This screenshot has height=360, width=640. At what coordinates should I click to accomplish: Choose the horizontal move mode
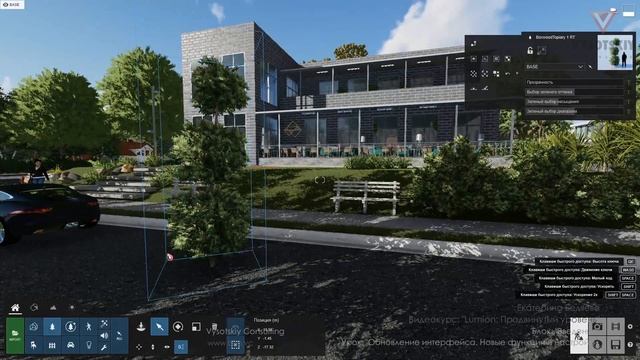click(167, 347)
